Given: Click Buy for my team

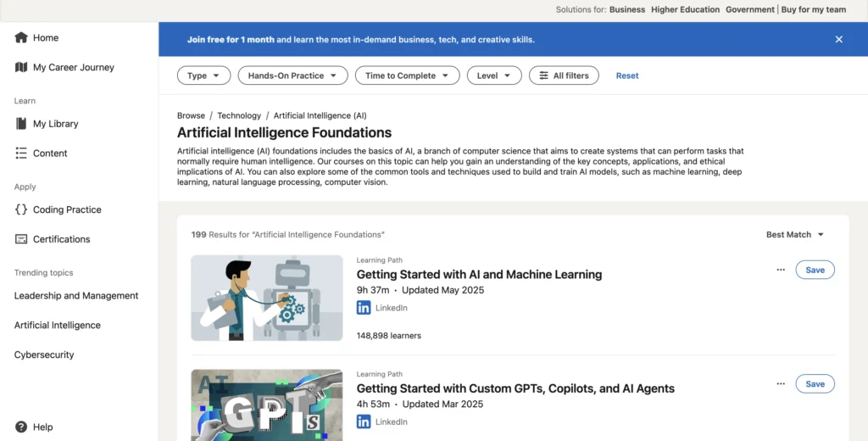Looking at the screenshot, I should tap(813, 9).
